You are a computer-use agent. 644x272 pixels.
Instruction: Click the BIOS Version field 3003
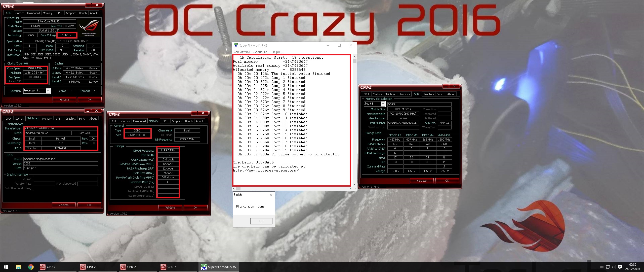point(61,163)
